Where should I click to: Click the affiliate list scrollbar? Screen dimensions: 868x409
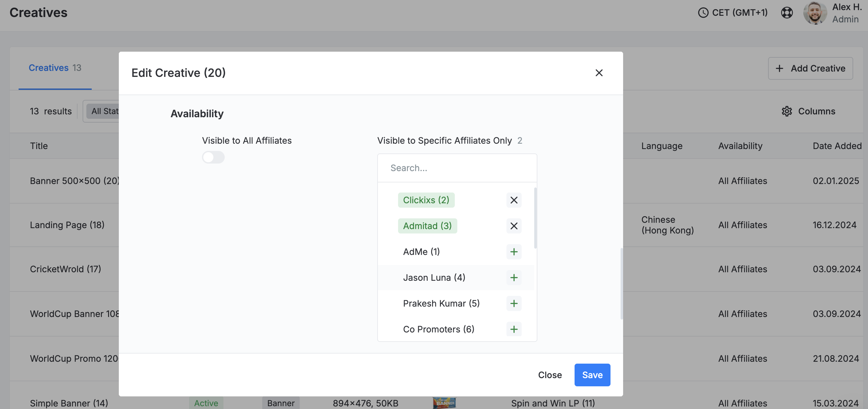535,218
